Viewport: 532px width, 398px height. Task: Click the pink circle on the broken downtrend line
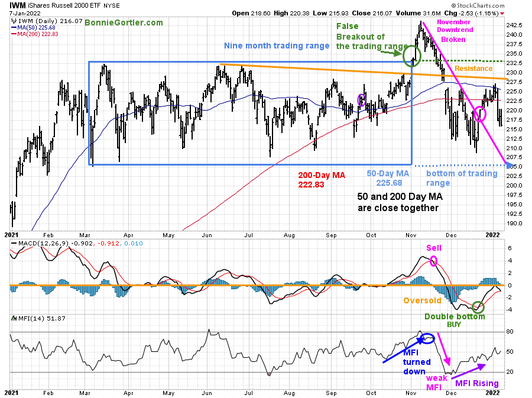click(480, 114)
